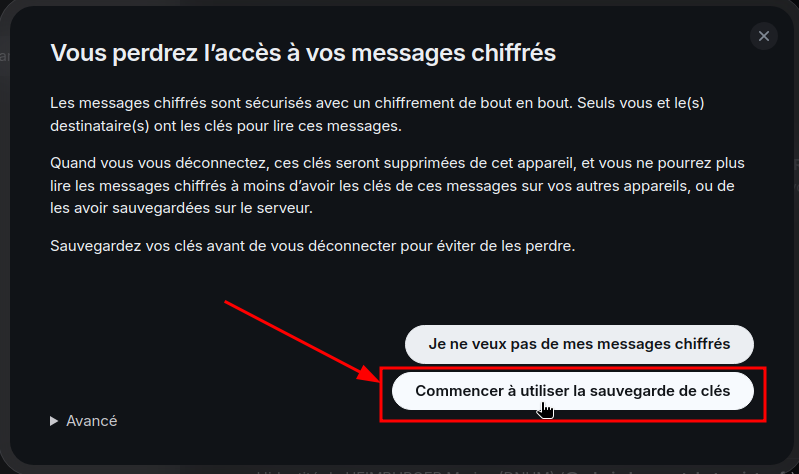Click the word 'destinataire(s)' in first paragraph
The height and width of the screenshot is (474, 799).
point(99,126)
